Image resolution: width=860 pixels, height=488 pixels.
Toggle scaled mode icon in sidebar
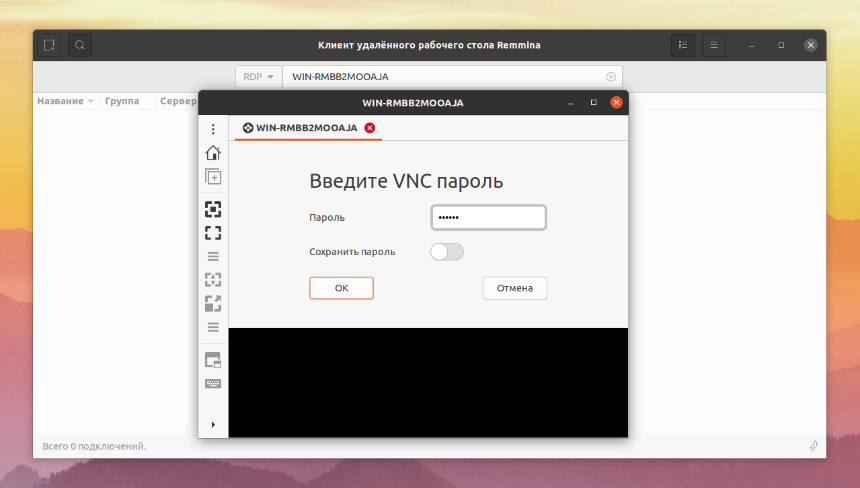pyautogui.click(x=213, y=303)
